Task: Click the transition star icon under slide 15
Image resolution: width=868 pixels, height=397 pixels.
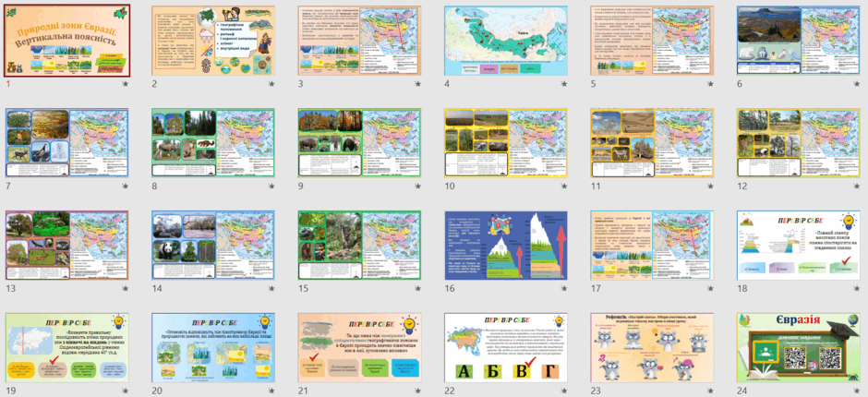Action: pos(418,289)
